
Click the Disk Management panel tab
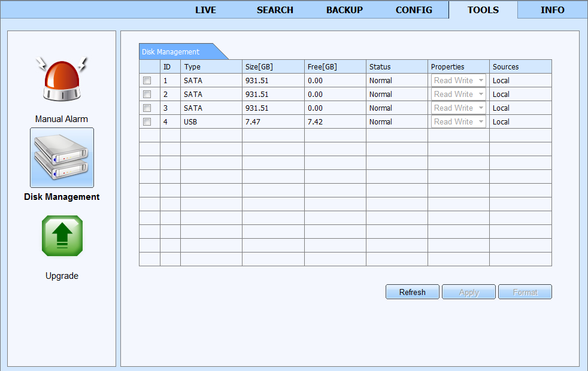tap(180, 51)
